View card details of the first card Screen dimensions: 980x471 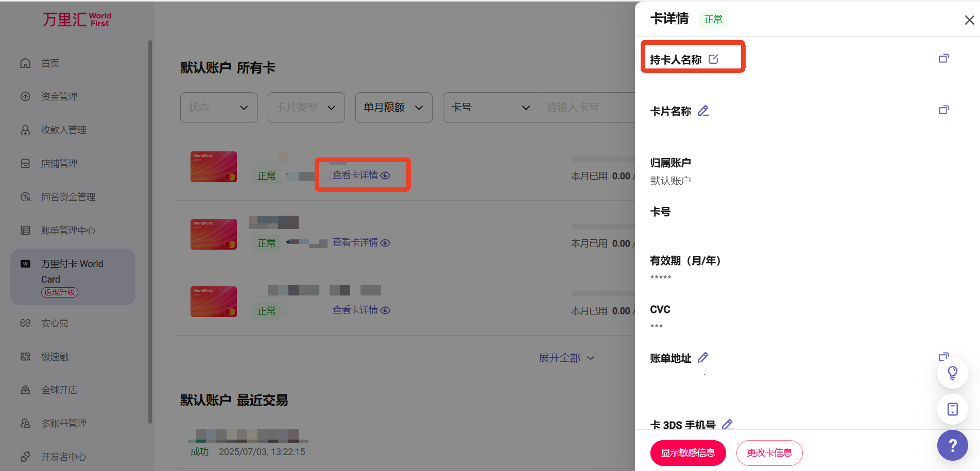coord(362,175)
